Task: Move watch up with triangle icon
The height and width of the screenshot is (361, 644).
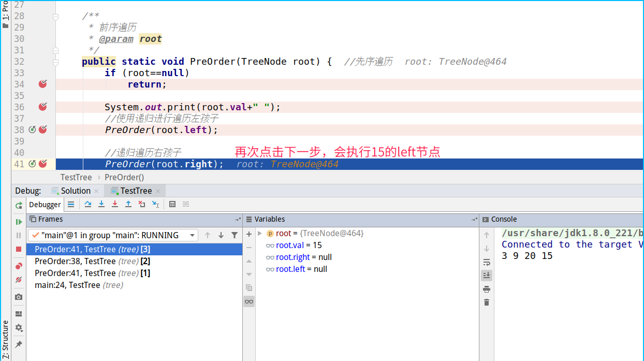Action: pyautogui.click(x=249, y=261)
